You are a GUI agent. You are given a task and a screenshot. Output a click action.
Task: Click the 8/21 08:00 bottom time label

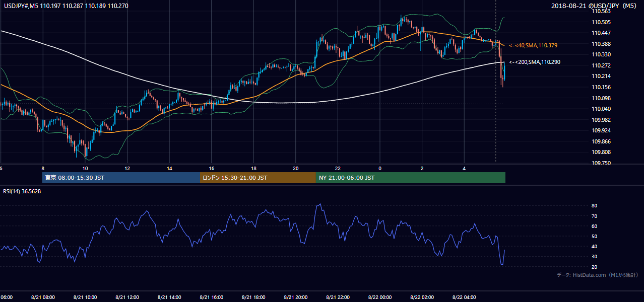pyautogui.click(x=43, y=297)
